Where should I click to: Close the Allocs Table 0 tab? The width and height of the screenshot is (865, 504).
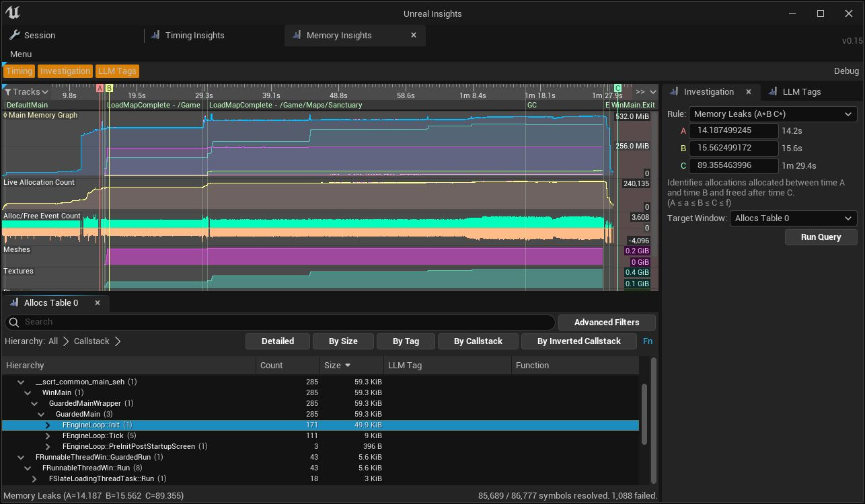click(x=97, y=303)
